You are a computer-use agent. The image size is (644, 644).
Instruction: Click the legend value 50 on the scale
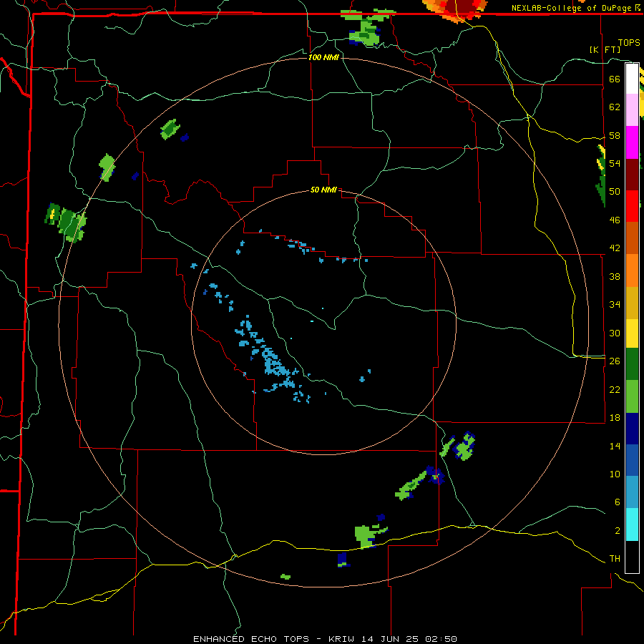coord(615,192)
